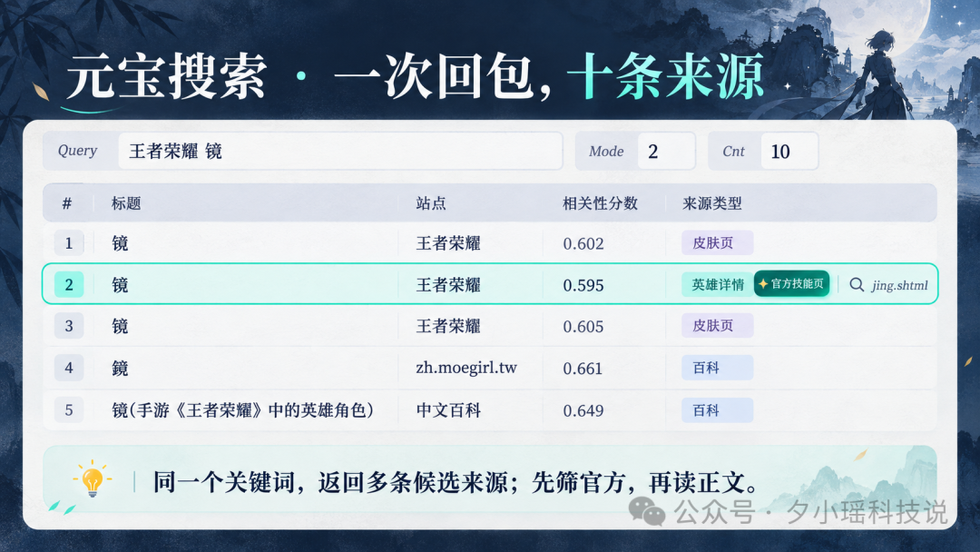Viewport: 980px width, 552px height.
Task: Click the tip text 同一个关键词，返回多条候选来源
Action: [329, 483]
